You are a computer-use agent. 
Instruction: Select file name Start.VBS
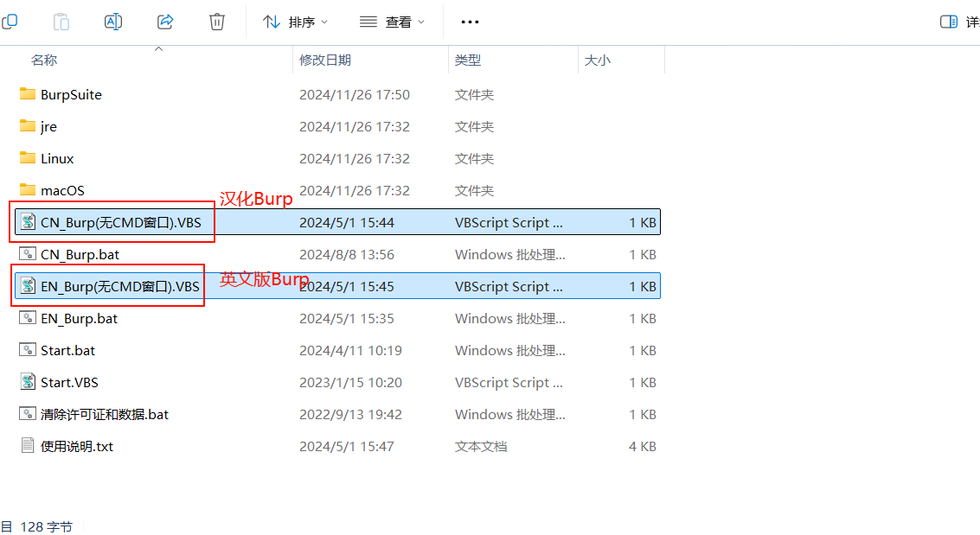click(x=69, y=382)
